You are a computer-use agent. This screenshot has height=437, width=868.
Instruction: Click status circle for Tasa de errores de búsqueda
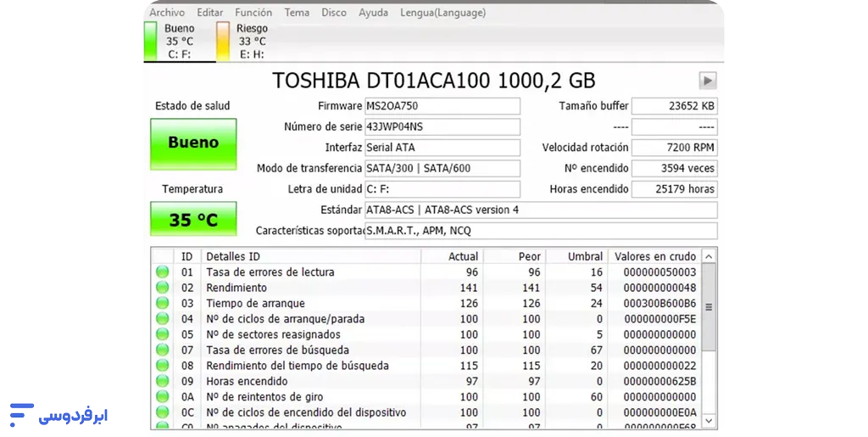(162, 350)
